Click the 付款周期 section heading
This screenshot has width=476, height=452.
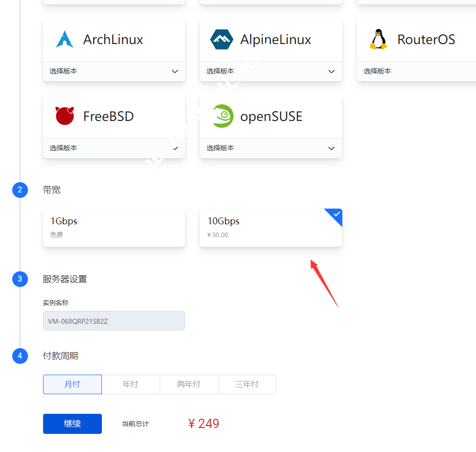[x=60, y=356]
